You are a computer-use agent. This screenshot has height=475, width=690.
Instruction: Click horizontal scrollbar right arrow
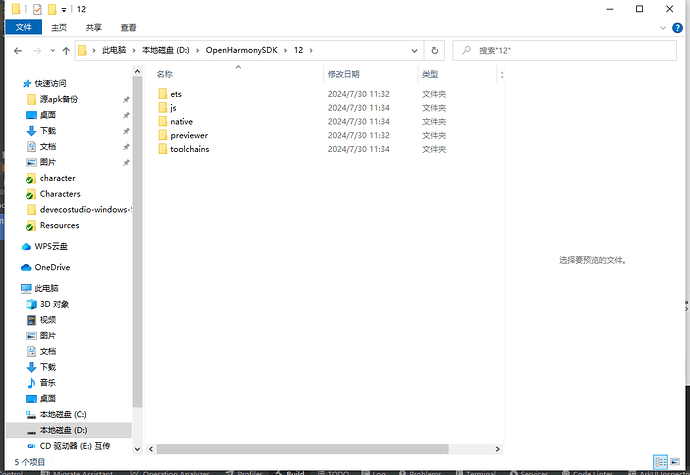tap(497, 449)
